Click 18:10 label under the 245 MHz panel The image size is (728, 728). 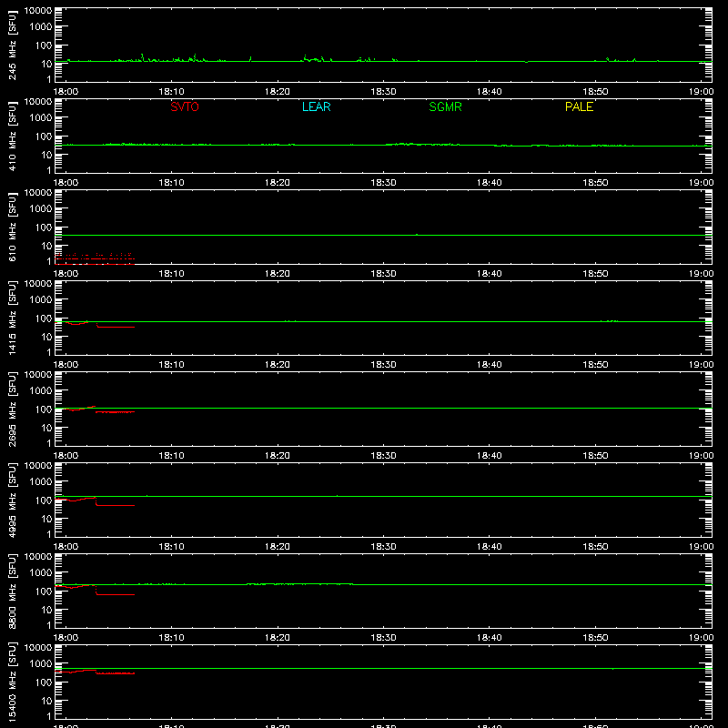click(x=171, y=92)
